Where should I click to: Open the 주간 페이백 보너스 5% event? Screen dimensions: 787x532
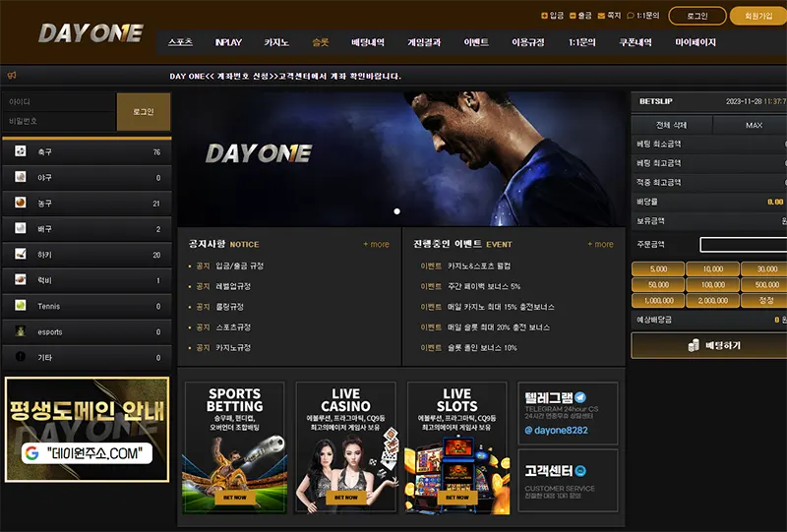[484, 286]
